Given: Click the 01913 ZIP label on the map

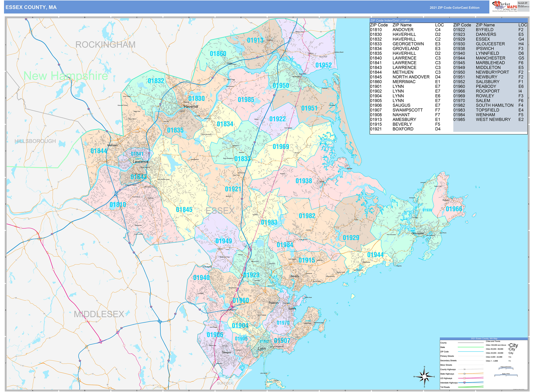Looking at the screenshot, I should pos(255,40).
